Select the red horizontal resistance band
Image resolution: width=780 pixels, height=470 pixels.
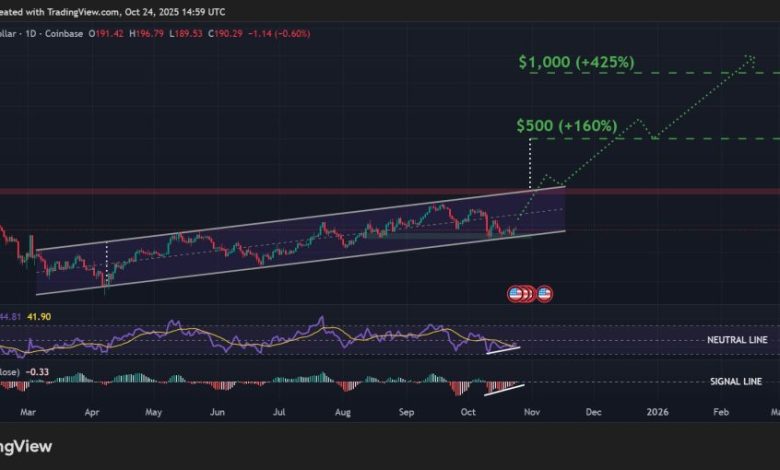(x=300, y=190)
